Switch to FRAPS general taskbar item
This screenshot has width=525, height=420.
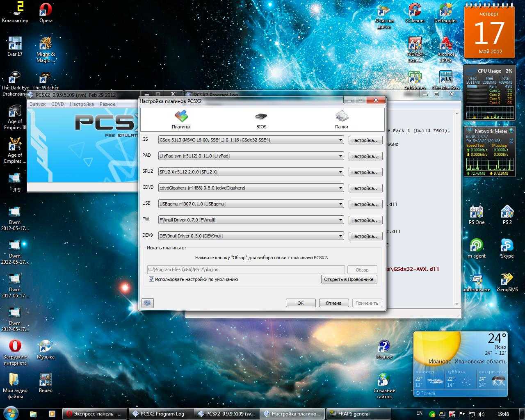pyautogui.click(x=358, y=414)
